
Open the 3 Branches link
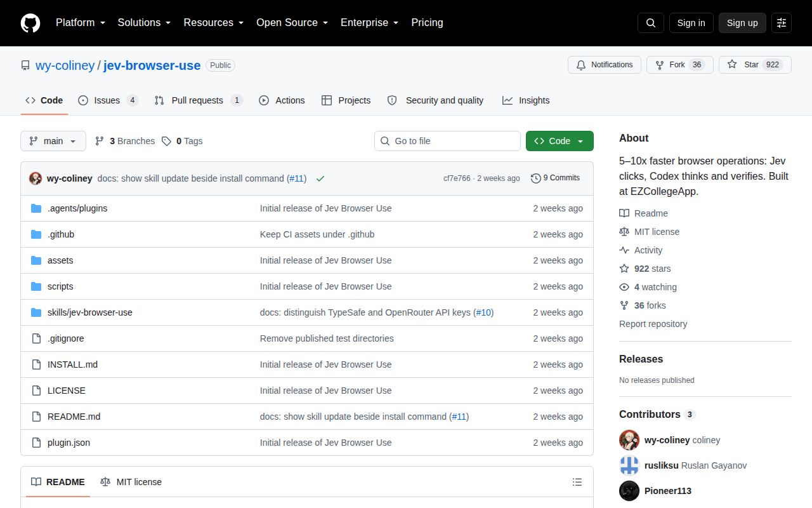[125, 141]
